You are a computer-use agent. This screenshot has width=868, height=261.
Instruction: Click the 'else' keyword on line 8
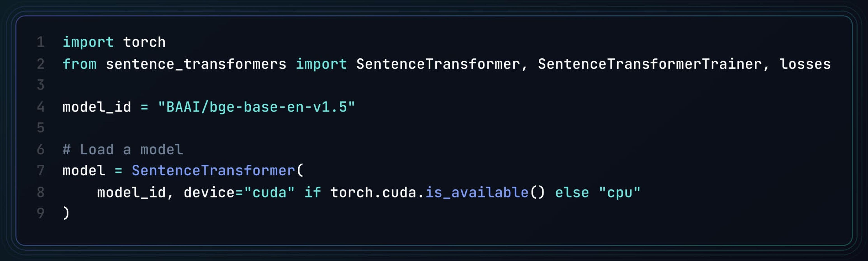[572, 192]
